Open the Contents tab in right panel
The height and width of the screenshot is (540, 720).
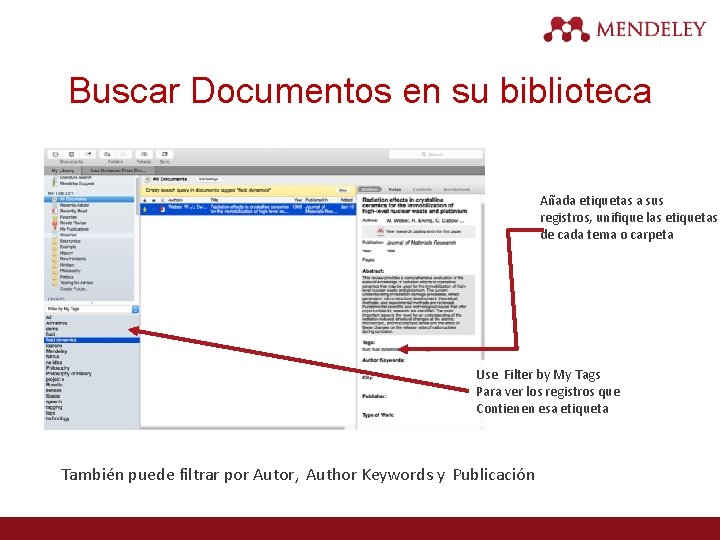click(x=422, y=189)
